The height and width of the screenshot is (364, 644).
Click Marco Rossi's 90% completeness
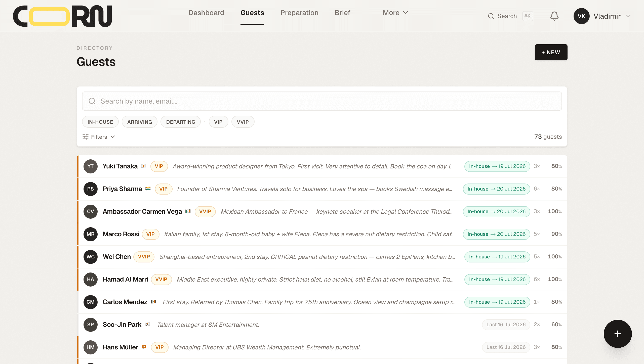[556, 234]
